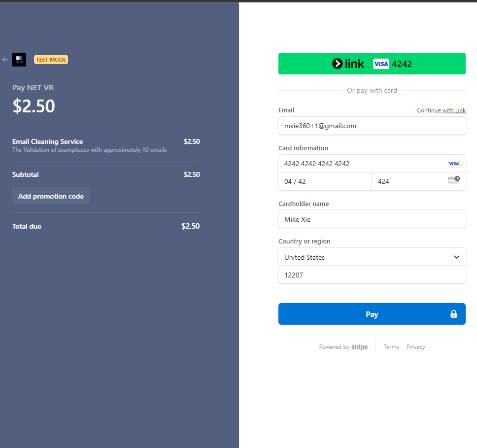Viewport: 477px width, 448px height.
Task: Click the Continue with Link link
Action: click(441, 110)
